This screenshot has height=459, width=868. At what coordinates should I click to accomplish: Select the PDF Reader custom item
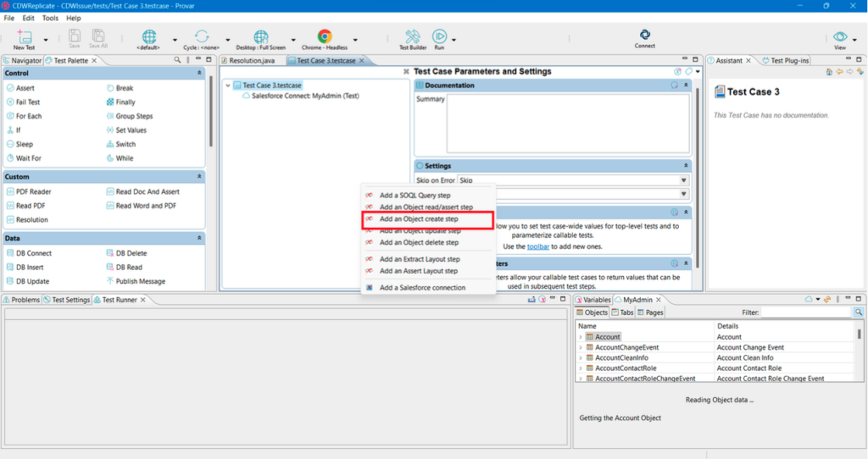point(29,191)
